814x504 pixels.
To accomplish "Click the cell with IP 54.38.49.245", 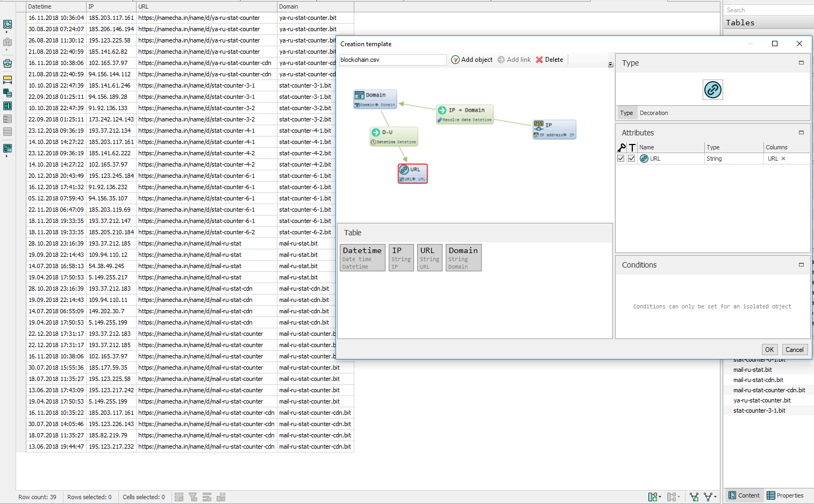I will coord(111,266).
